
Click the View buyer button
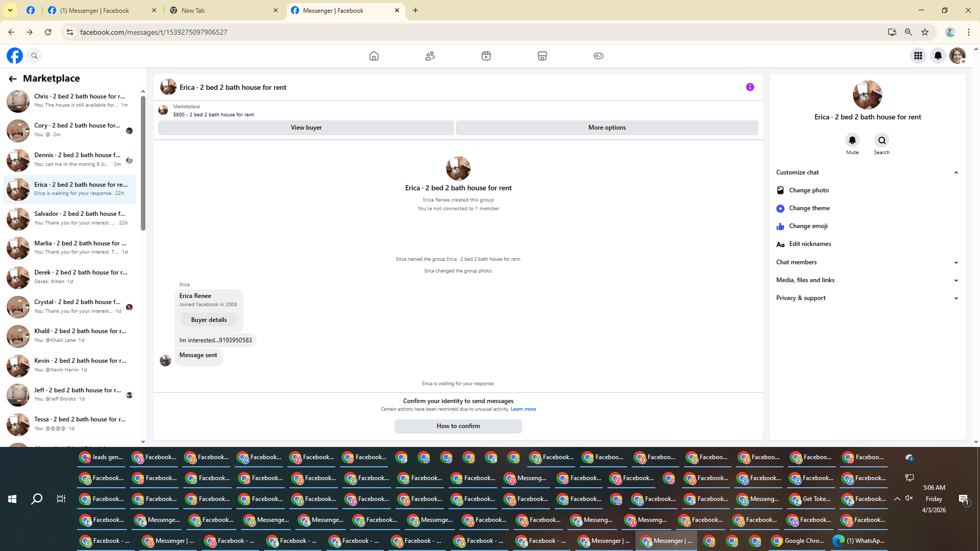pos(306,128)
